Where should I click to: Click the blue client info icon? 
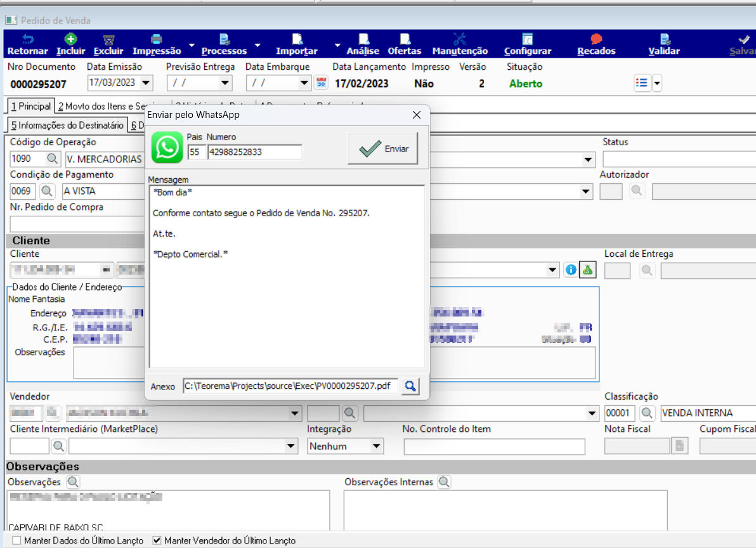tap(571, 270)
